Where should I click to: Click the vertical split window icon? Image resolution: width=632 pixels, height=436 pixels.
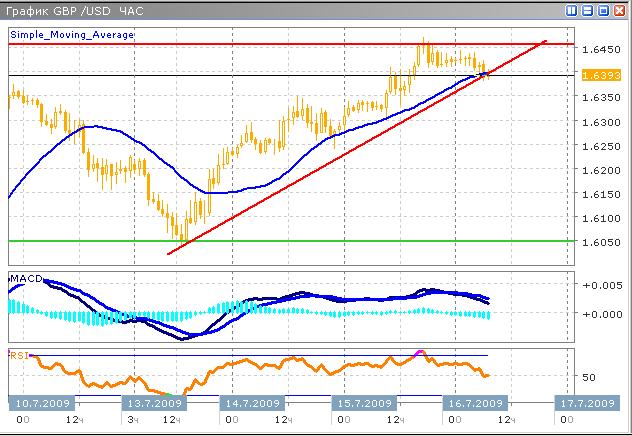(572, 10)
